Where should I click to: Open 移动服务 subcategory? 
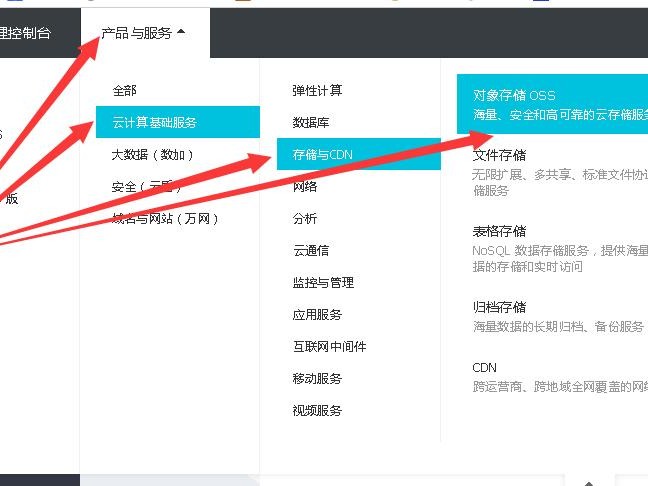[x=317, y=379]
